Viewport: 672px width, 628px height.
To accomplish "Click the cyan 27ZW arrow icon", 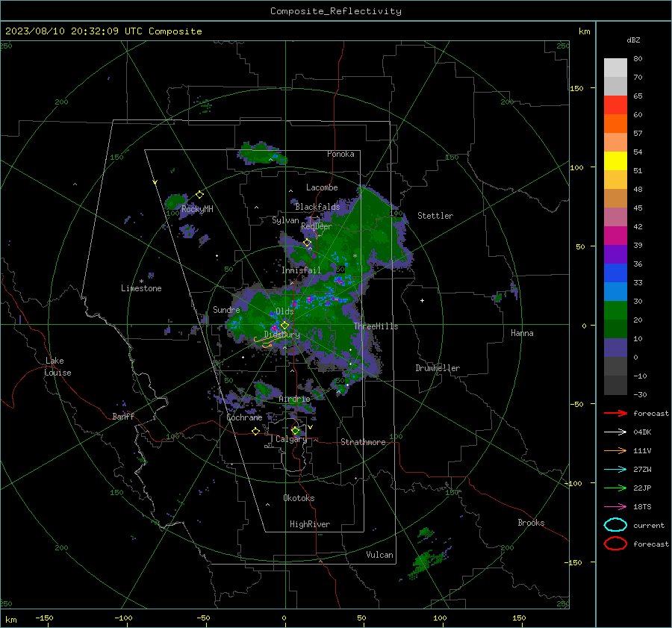I will pos(615,470).
